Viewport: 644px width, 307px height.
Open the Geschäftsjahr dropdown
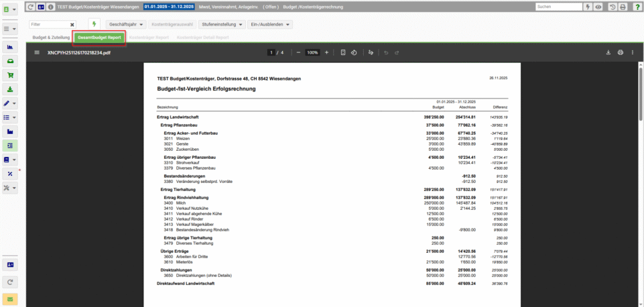tap(126, 25)
